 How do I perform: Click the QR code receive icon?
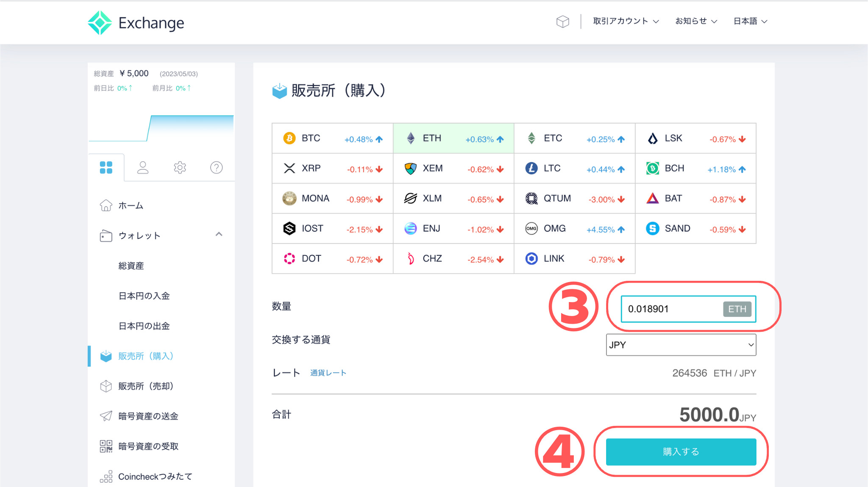pos(106,446)
